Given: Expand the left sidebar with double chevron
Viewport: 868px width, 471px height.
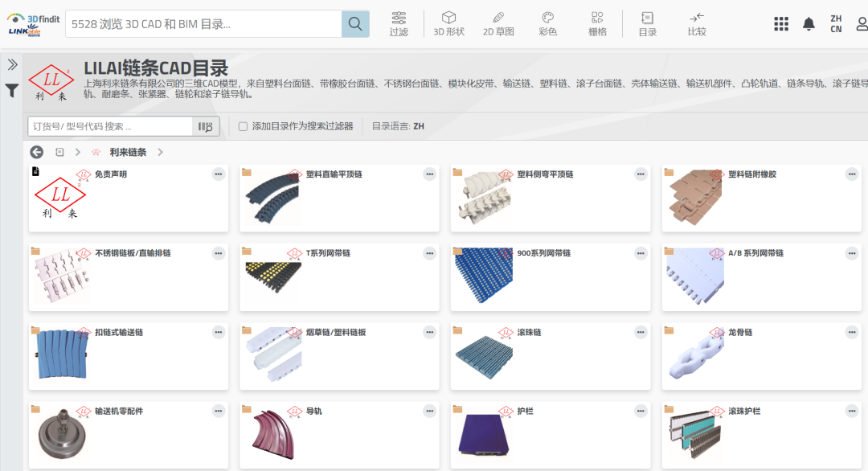Looking at the screenshot, I should (x=12, y=65).
